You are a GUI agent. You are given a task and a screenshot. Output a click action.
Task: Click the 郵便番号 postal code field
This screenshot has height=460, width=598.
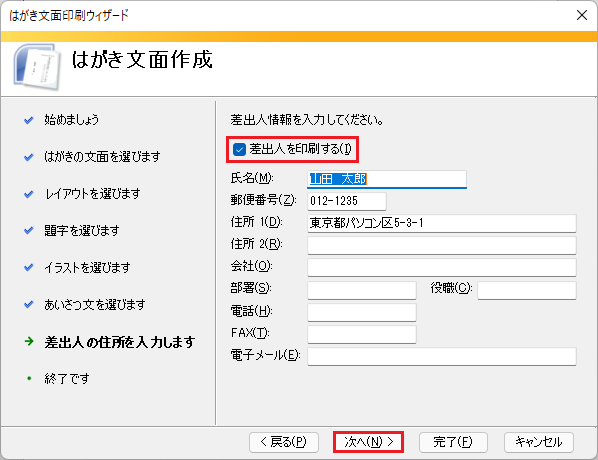pyautogui.click(x=347, y=201)
